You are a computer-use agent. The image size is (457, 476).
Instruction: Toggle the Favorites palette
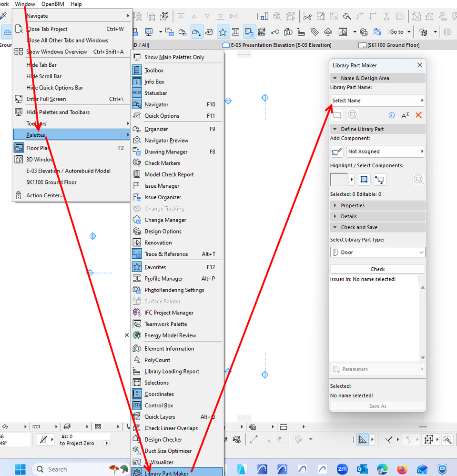pyautogui.click(x=177, y=267)
